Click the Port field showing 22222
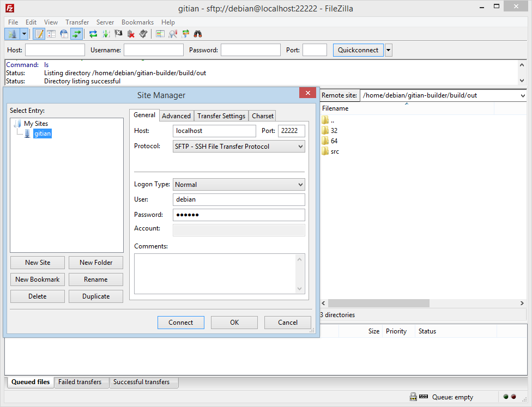The width and height of the screenshot is (532, 407). (292, 131)
